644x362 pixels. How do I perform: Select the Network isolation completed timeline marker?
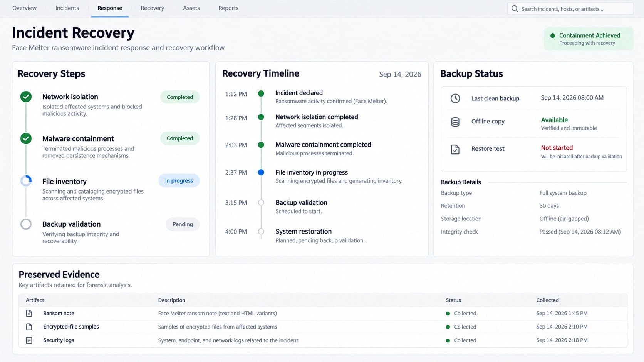pyautogui.click(x=261, y=117)
